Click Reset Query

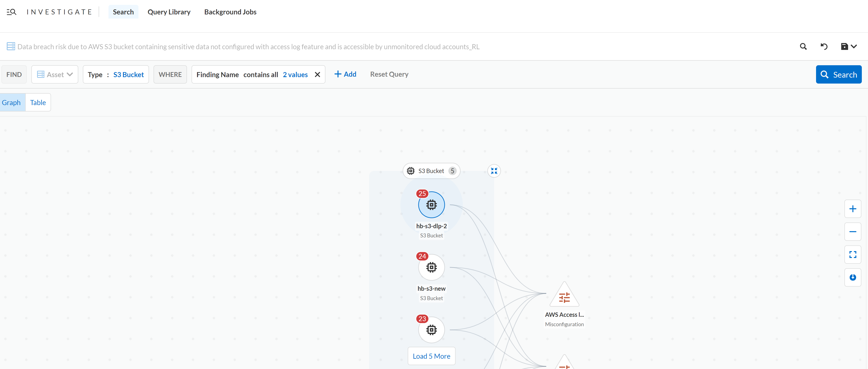[x=389, y=74]
